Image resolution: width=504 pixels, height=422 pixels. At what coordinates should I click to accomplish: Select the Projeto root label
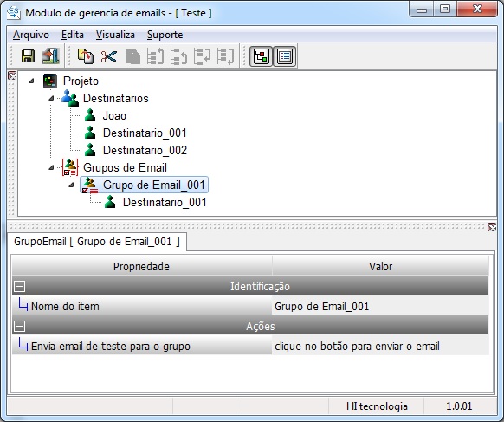[x=81, y=81]
